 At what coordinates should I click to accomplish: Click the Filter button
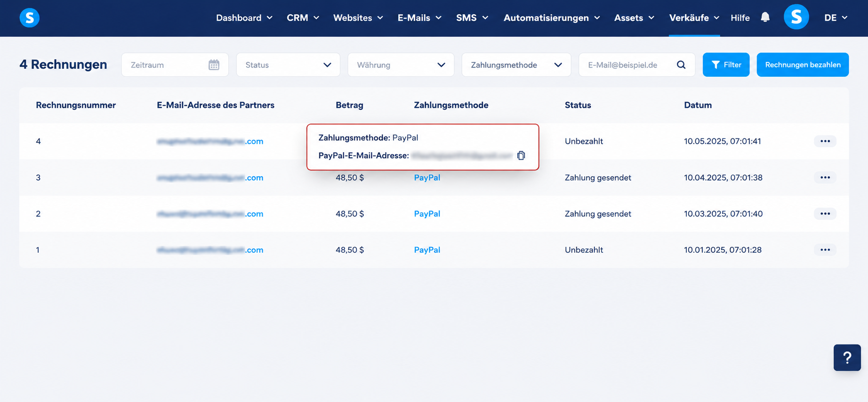click(726, 65)
